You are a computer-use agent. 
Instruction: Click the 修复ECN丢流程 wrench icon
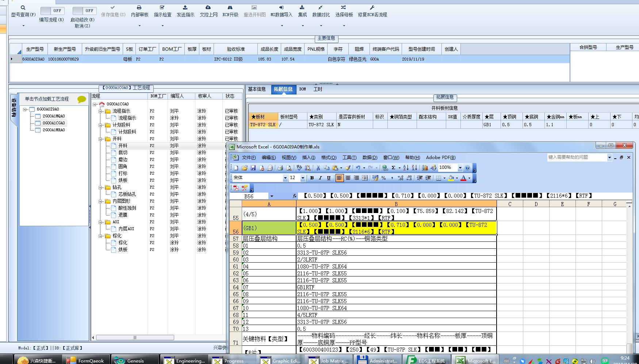click(372, 7)
